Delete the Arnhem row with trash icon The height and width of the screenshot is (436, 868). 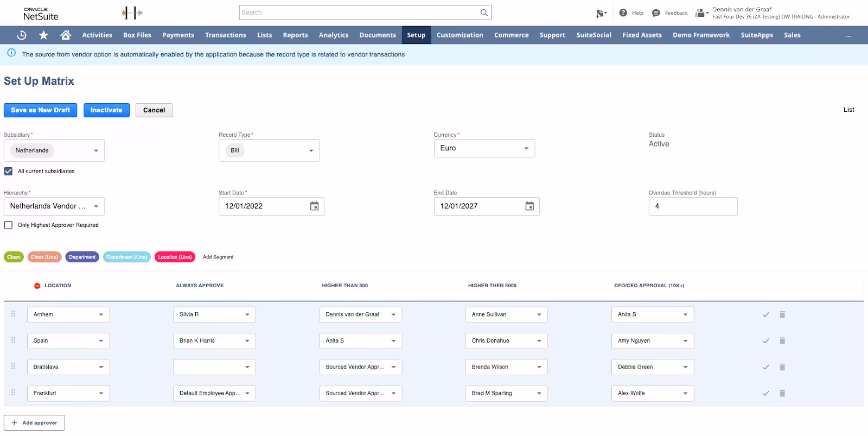coord(782,314)
